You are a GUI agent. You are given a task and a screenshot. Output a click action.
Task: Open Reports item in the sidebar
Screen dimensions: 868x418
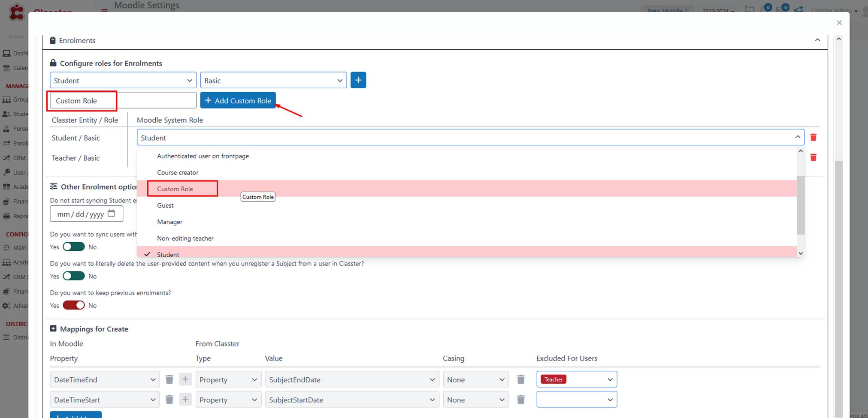(x=15, y=216)
